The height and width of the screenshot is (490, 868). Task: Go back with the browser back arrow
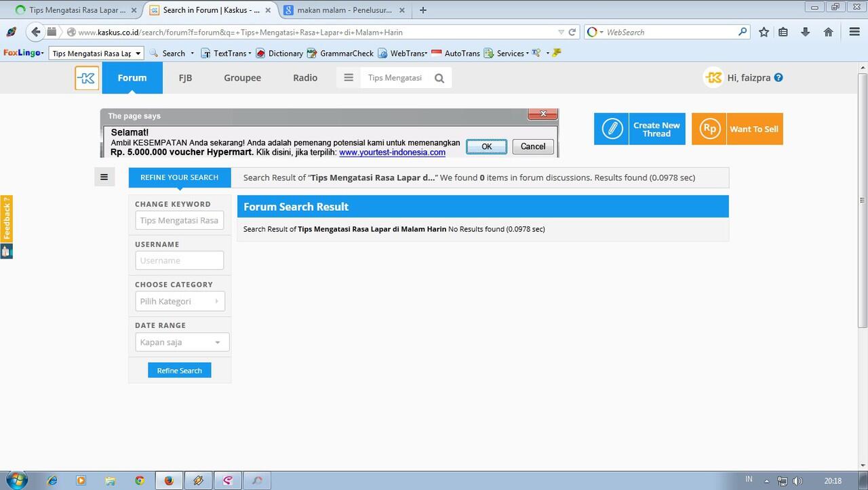pyautogui.click(x=35, y=32)
